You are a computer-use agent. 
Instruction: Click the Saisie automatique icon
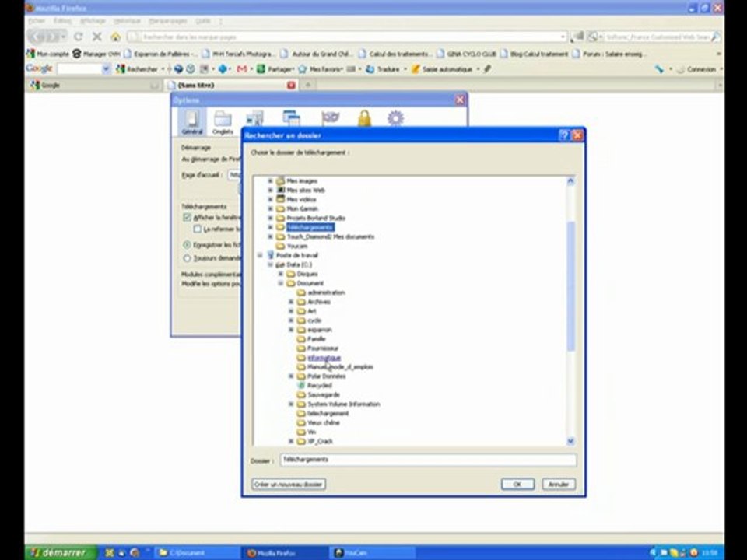(416, 69)
